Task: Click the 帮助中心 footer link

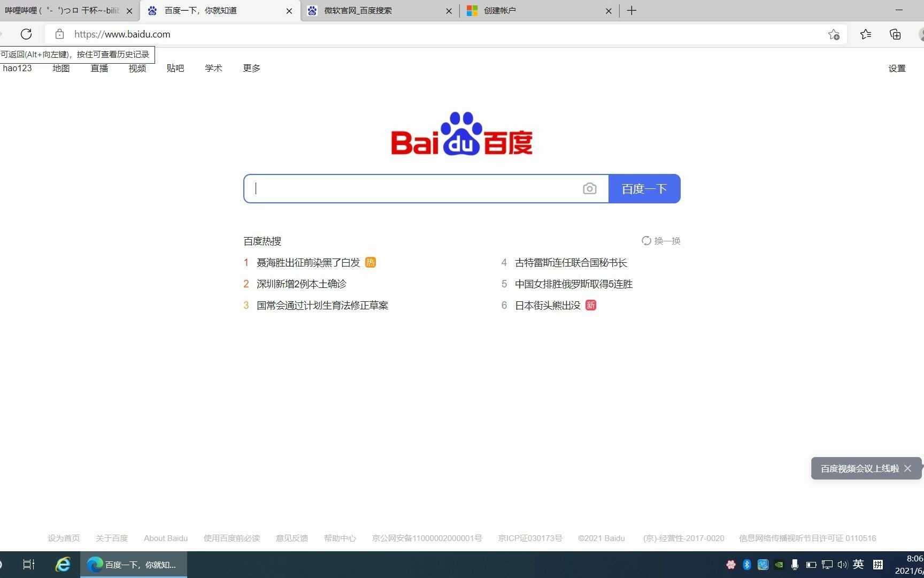Action: coord(340,538)
